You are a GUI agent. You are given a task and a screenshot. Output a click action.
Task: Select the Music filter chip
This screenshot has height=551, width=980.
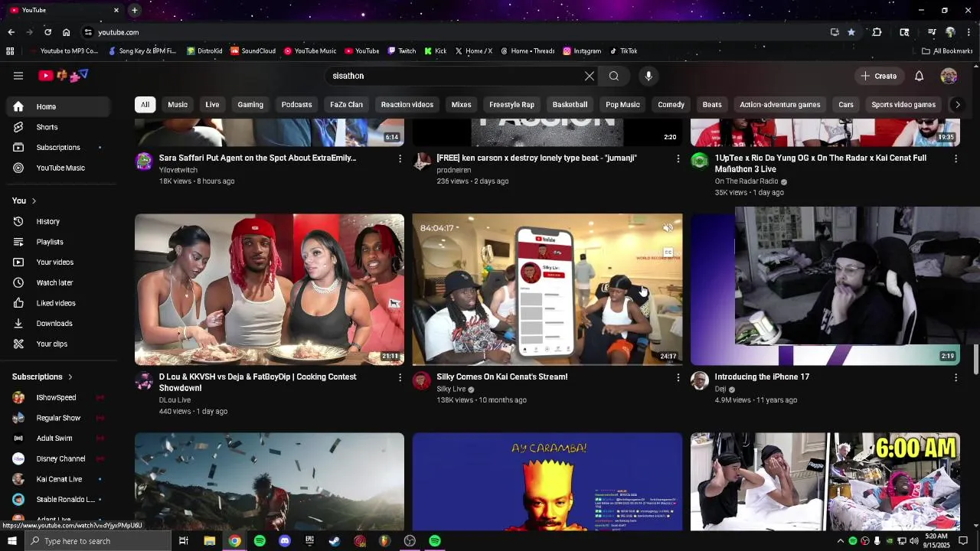tap(178, 104)
